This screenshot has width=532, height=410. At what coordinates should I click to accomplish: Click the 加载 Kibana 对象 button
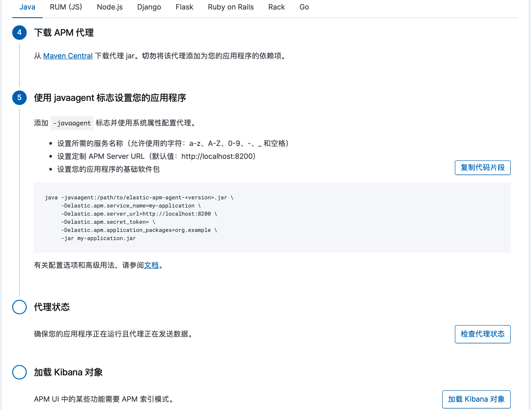tap(476, 399)
